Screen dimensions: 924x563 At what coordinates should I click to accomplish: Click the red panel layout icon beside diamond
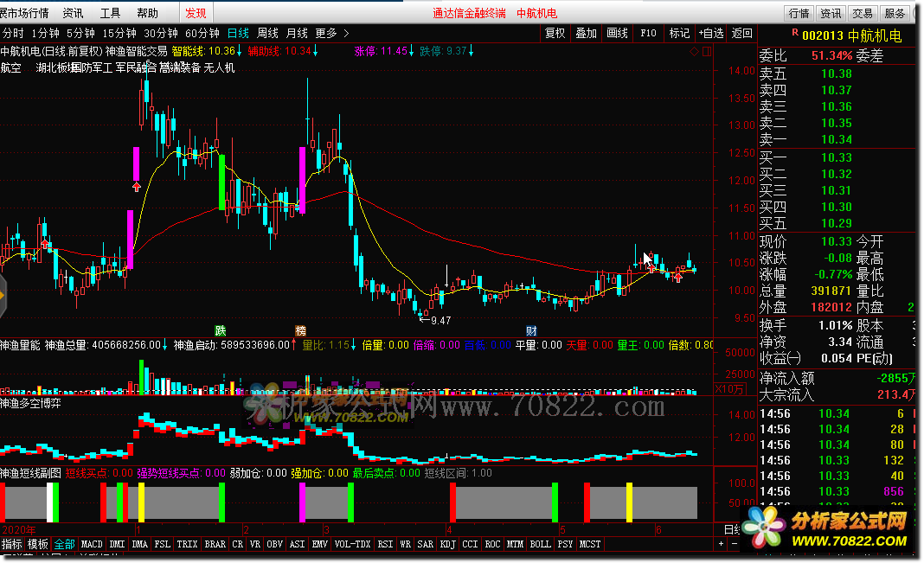coord(707,52)
